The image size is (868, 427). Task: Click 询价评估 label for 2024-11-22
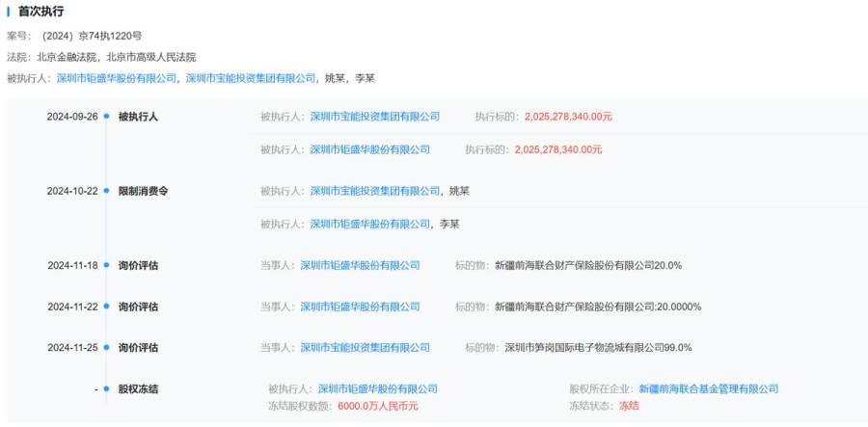[138, 307]
